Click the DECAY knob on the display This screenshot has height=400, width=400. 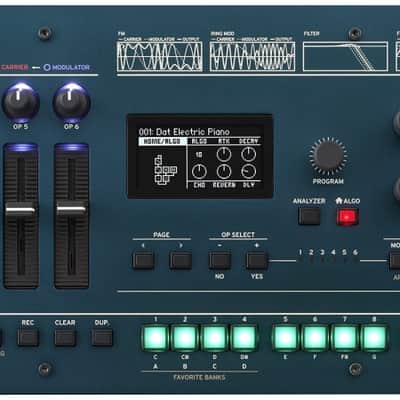(x=249, y=155)
